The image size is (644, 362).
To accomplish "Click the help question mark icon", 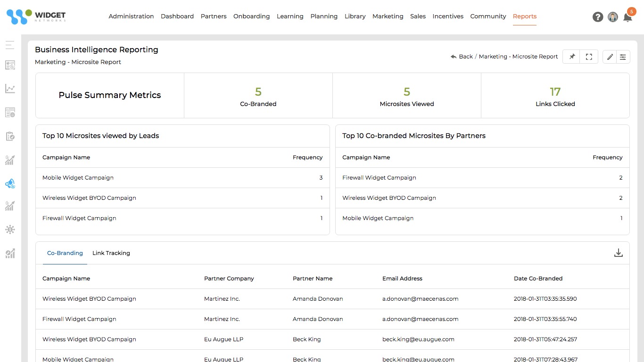I will tap(598, 17).
